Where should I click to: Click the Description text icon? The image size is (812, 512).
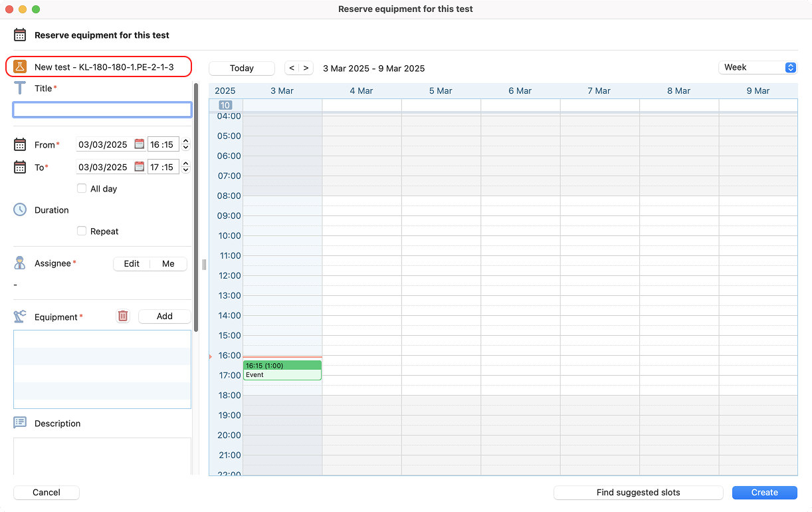[x=20, y=423]
